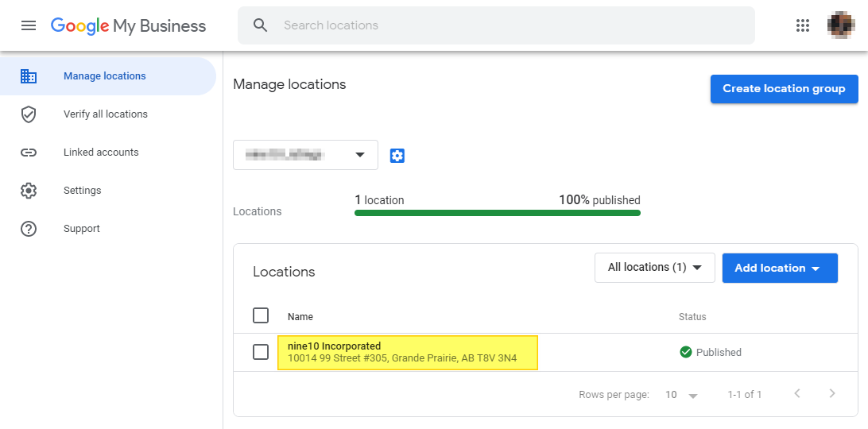The image size is (868, 429).
Task: Click the Settings gear icon in sidebar
Action: point(29,191)
